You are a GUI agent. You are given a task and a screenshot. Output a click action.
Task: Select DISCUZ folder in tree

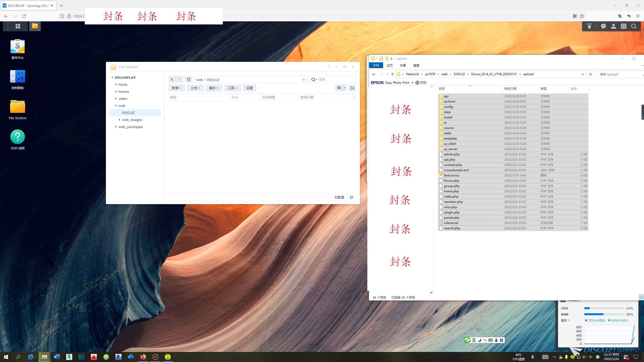(x=135, y=113)
